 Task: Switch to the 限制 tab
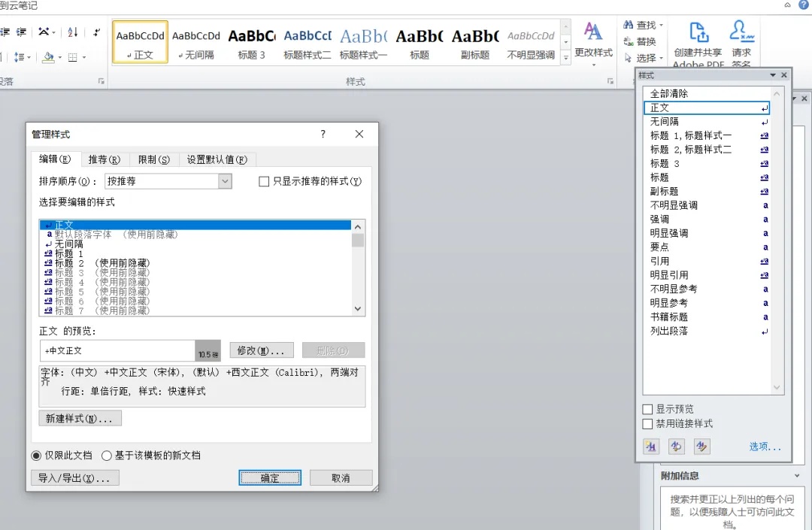click(x=154, y=159)
